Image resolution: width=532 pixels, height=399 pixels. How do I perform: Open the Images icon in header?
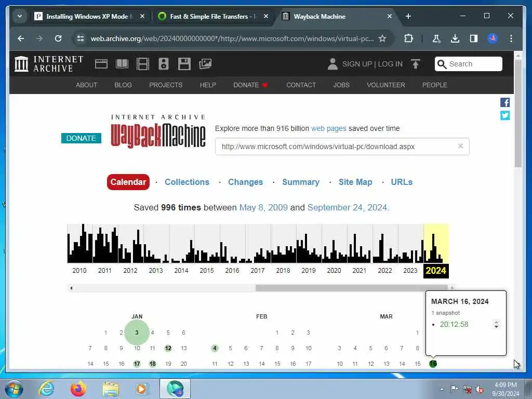tap(205, 64)
